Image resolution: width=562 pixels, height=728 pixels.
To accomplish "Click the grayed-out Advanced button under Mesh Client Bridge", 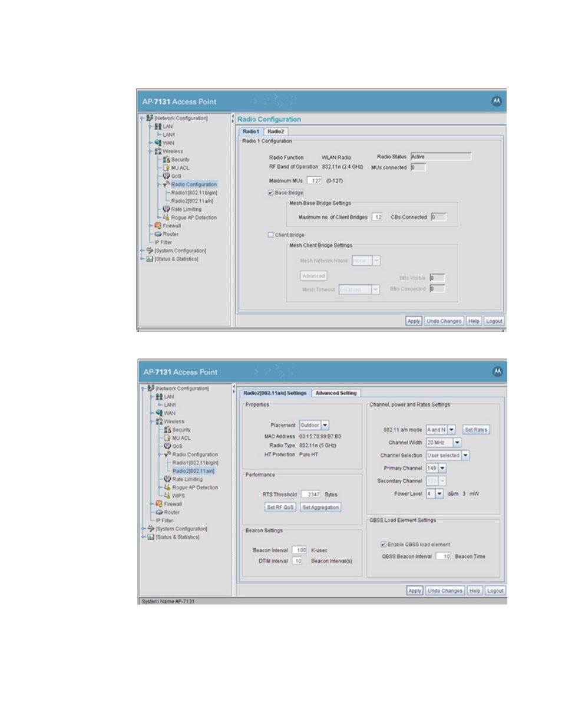I will pyautogui.click(x=313, y=276).
